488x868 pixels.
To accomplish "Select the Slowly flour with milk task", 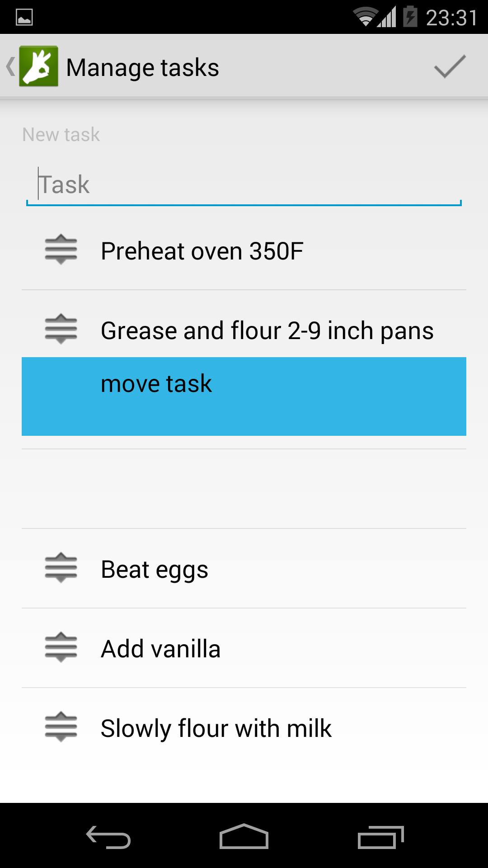I will [216, 728].
